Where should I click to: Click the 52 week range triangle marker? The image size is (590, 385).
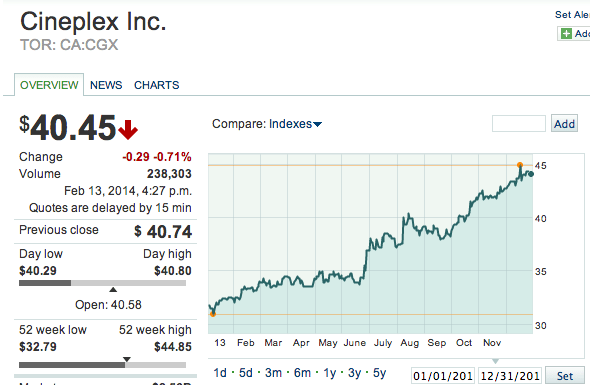127,359
